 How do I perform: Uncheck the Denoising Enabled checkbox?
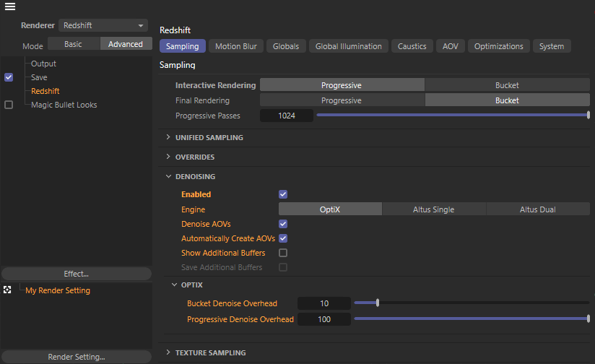tap(283, 194)
